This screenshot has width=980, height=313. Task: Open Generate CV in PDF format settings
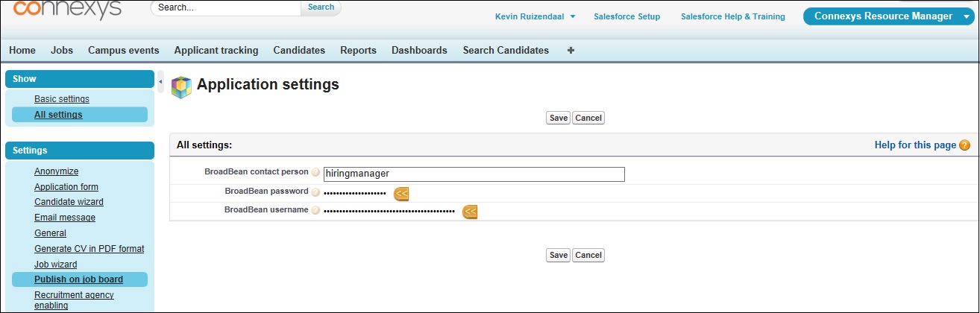pyautogui.click(x=89, y=249)
